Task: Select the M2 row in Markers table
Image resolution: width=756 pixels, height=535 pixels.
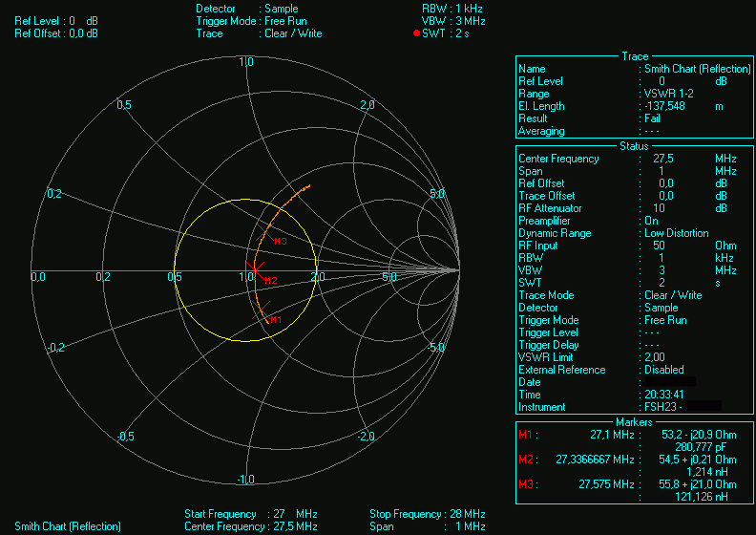Action: click(x=634, y=465)
